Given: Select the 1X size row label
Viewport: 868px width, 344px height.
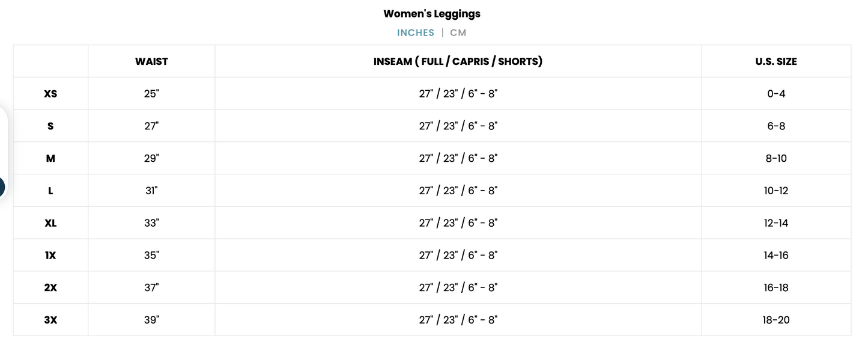Looking at the screenshot, I should click(50, 255).
